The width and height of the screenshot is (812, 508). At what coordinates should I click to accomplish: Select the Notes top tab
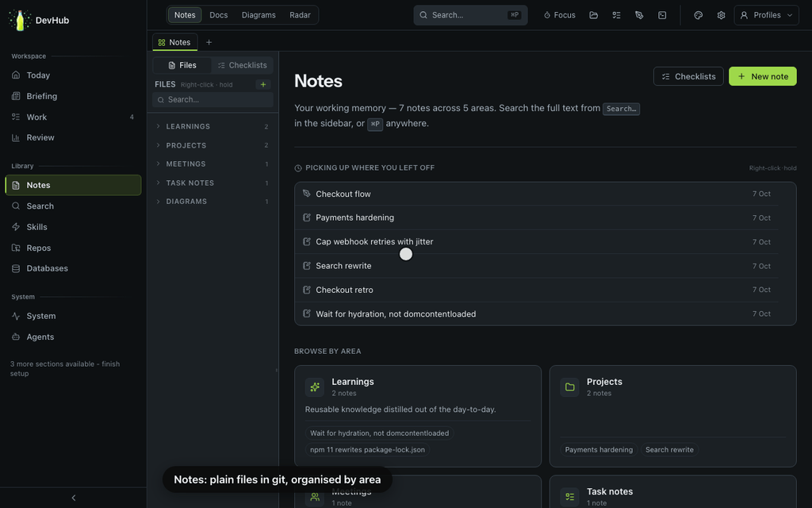tap(185, 15)
